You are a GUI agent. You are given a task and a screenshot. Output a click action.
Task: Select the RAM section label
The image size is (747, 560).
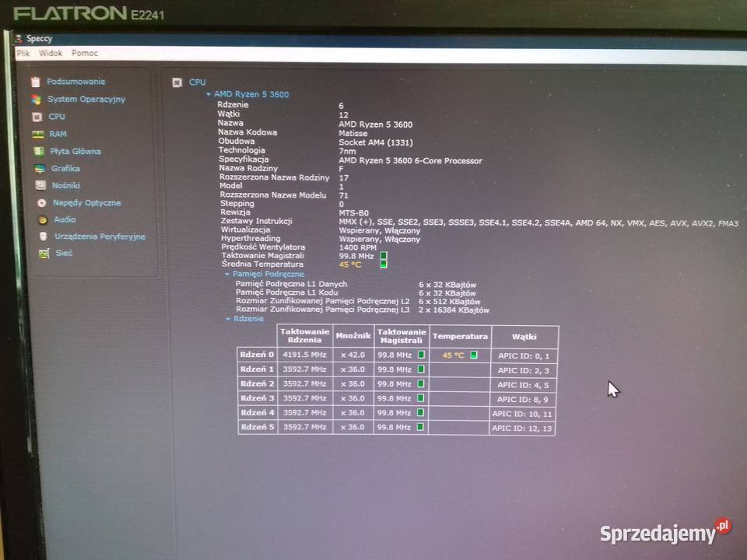(x=58, y=135)
